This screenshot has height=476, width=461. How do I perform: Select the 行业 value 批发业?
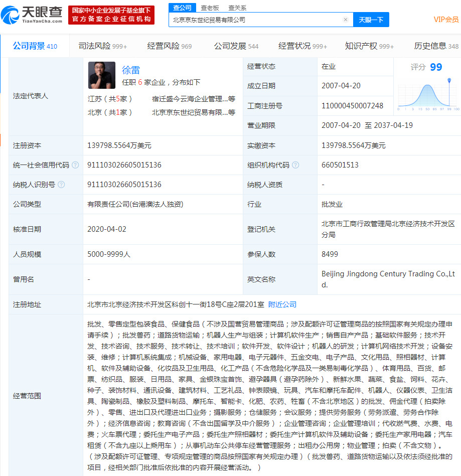tap(332, 204)
